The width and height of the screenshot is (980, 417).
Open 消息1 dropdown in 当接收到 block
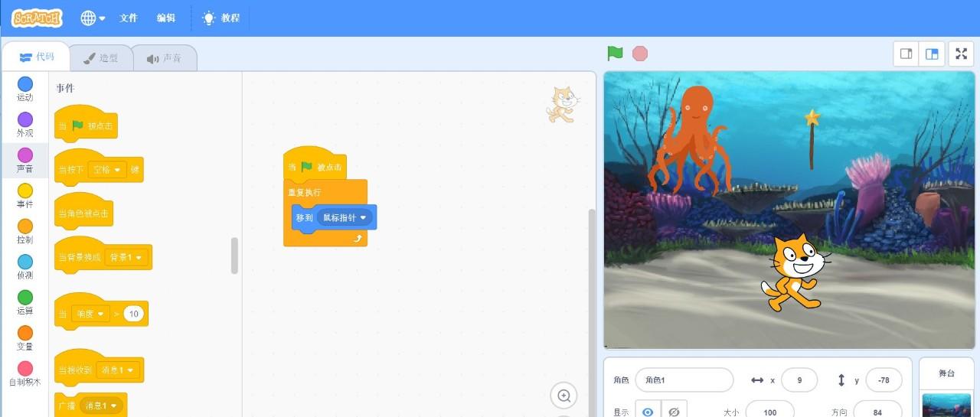117,370
